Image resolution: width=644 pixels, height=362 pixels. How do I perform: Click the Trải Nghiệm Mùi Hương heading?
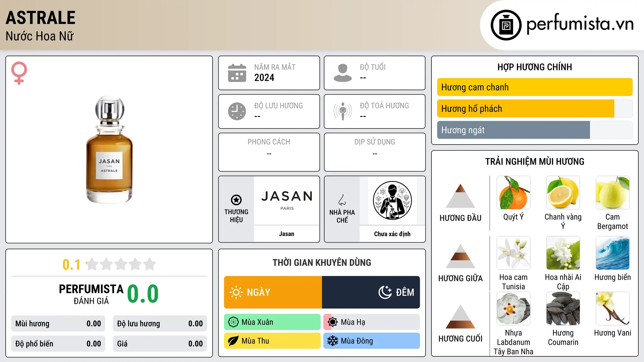535,162
